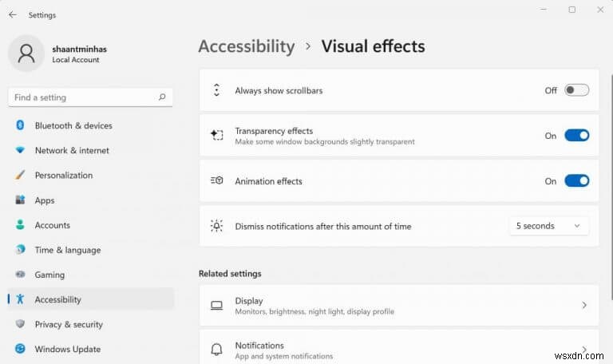Open the 5 seconds notification dropdown
Screen dimensions: 613x364
click(x=548, y=226)
